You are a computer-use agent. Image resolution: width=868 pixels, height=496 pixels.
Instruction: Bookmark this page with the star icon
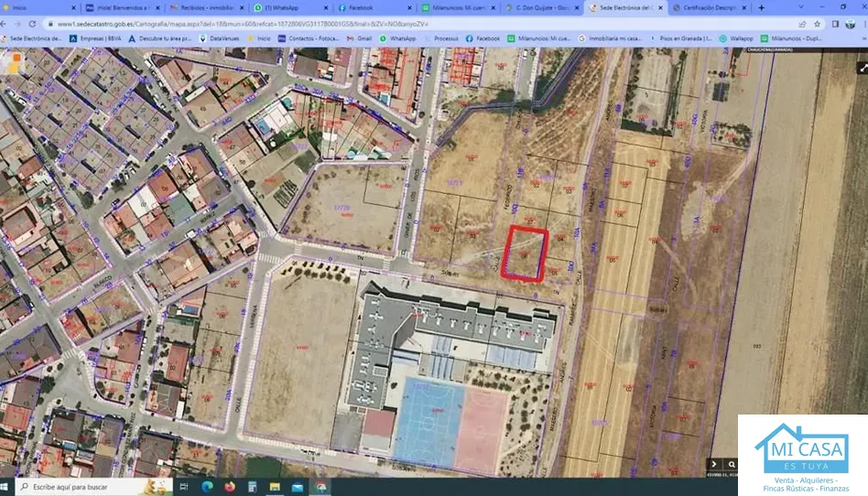(817, 24)
